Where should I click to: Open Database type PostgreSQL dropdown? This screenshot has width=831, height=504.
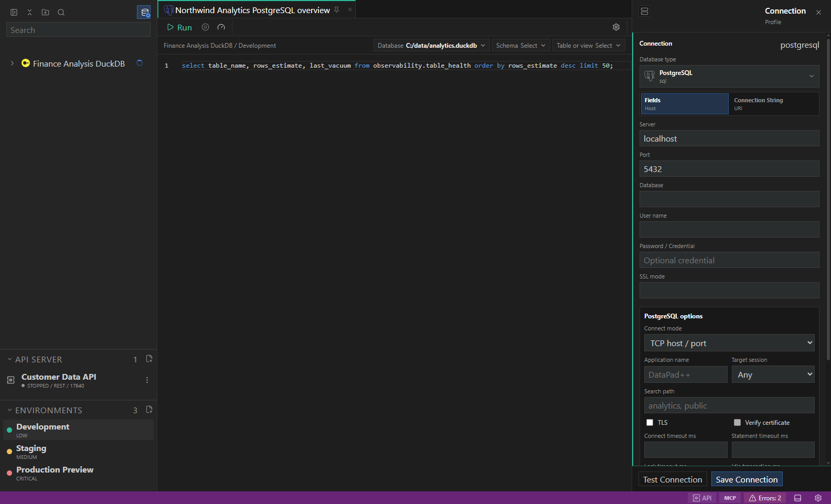tap(729, 77)
